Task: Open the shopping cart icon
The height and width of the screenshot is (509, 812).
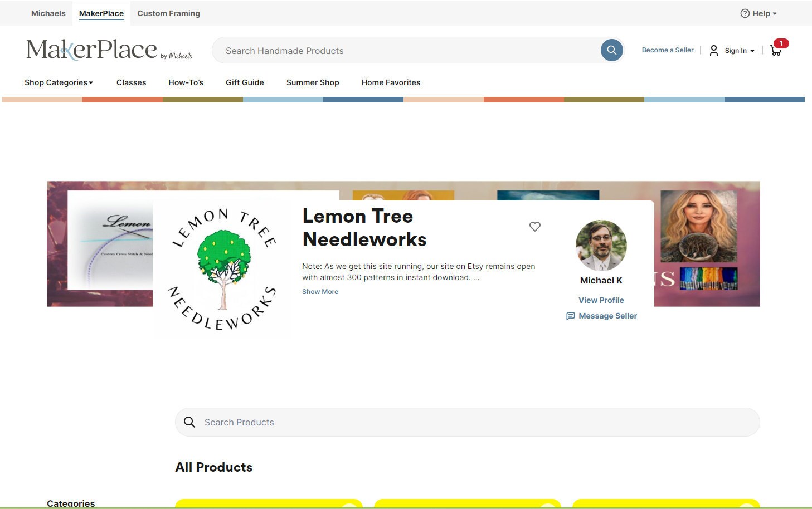Action: 776,50
